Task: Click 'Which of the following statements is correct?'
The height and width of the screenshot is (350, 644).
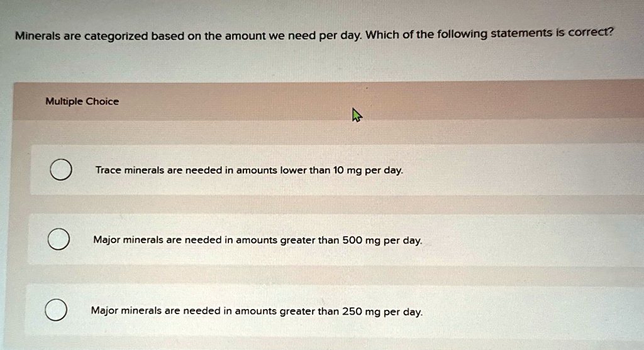Action: [489, 33]
